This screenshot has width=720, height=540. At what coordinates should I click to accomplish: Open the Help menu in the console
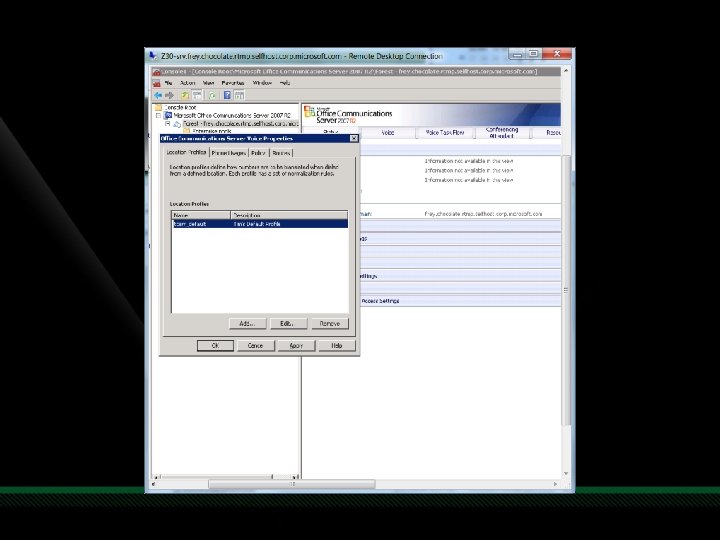coord(285,83)
